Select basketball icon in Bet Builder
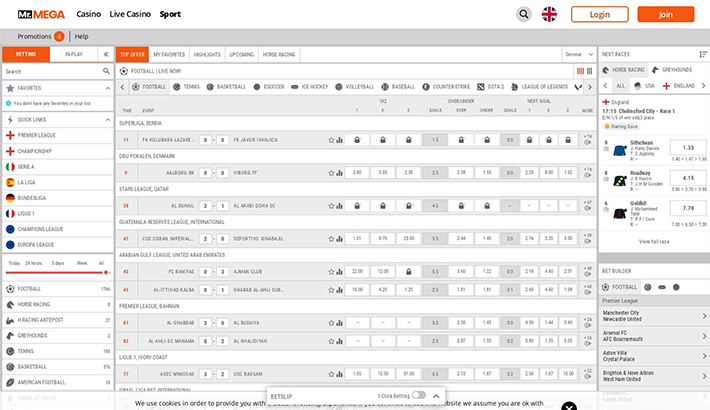Viewport: 710px width, 410px height. point(648,287)
